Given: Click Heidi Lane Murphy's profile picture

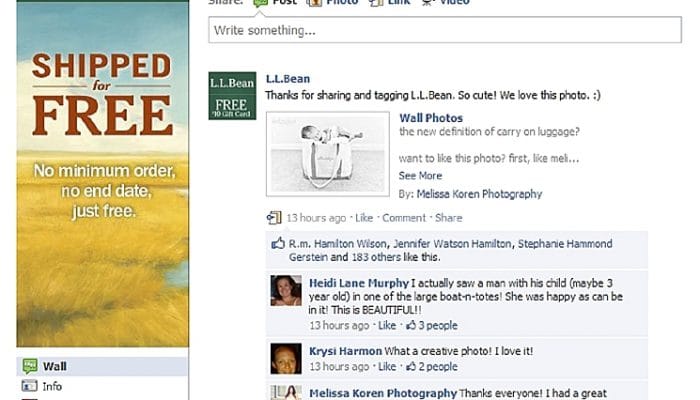Looking at the screenshot, I should tap(286, 291).
